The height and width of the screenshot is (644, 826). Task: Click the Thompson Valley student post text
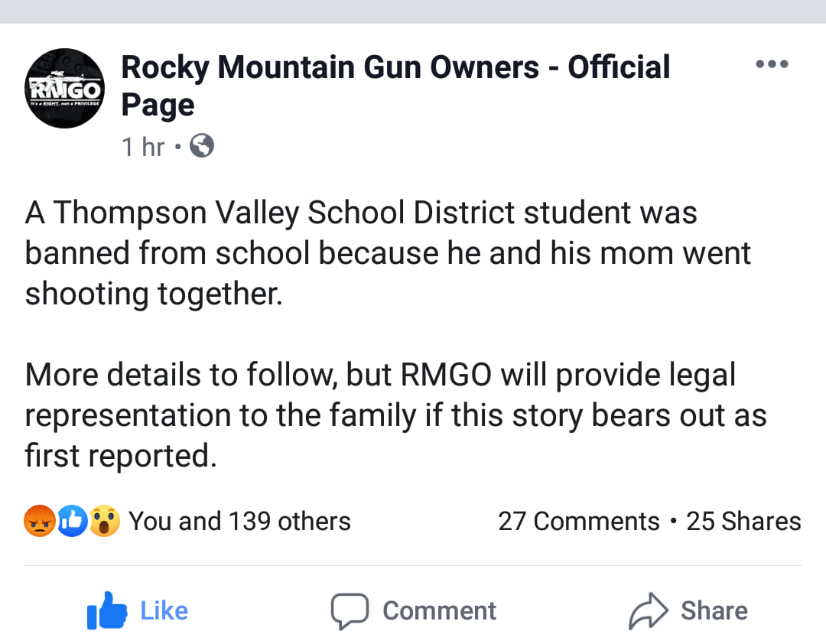click(388, 253)
